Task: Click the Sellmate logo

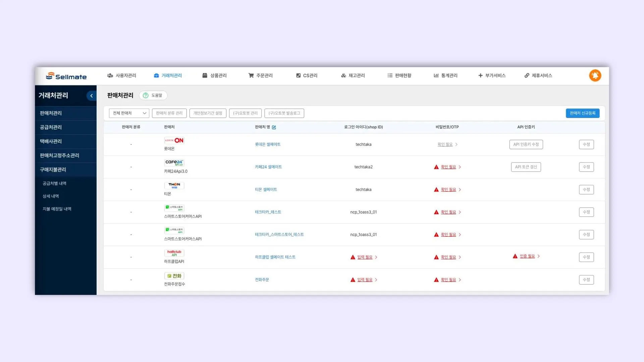Action: (66, 76)
